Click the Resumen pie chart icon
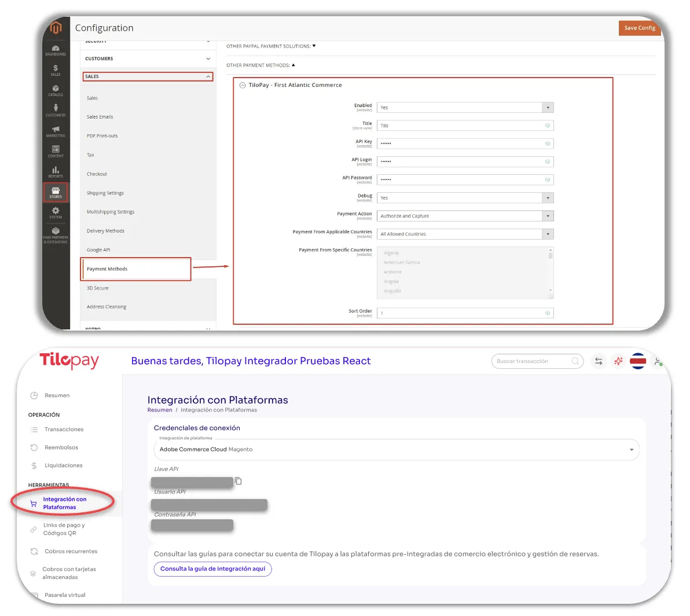This screenshot has height=616, width=690. 34,395
